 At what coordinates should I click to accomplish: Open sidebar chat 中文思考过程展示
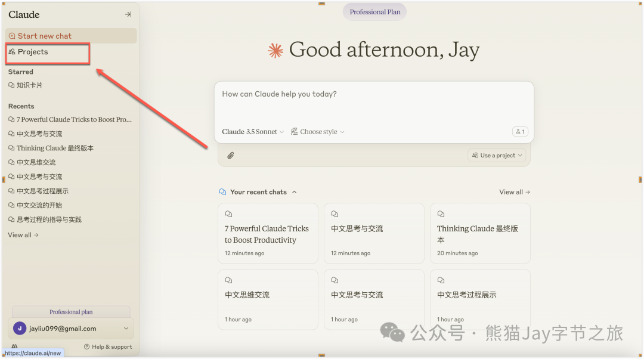click(x=39, y=191)
